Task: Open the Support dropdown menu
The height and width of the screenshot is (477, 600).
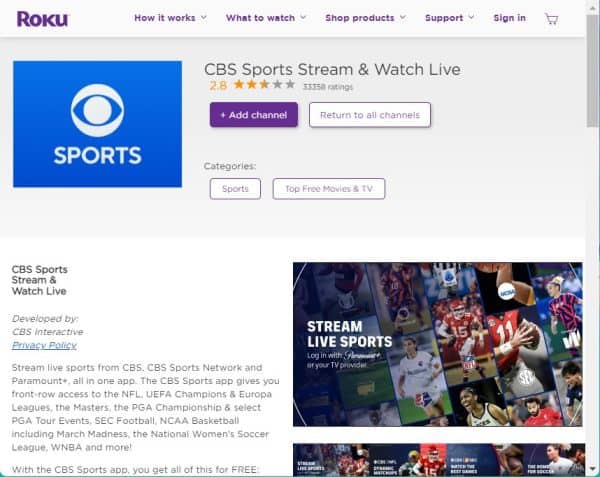Action: (x=449, y=18)
